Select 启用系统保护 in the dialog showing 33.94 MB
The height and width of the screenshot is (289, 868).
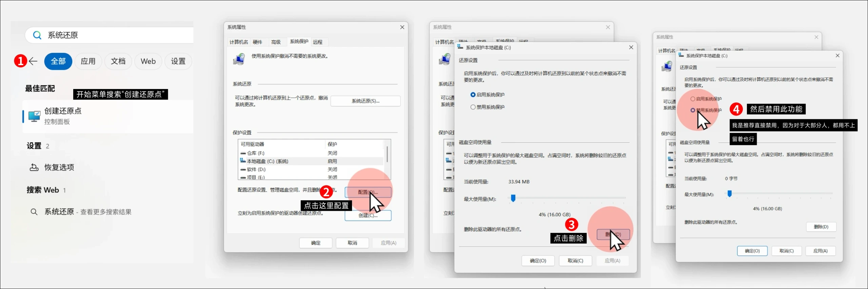tap(488, 94)
